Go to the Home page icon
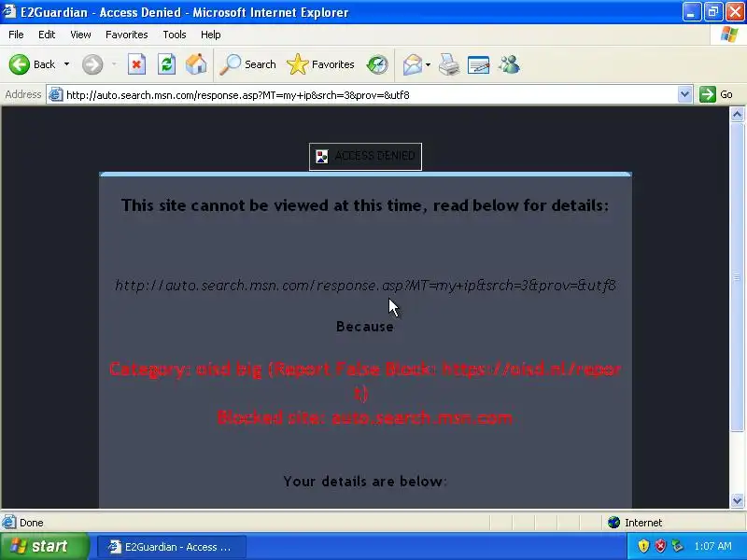Image resolution: width=747 pixels, height=560 pixels. (196, 64)
